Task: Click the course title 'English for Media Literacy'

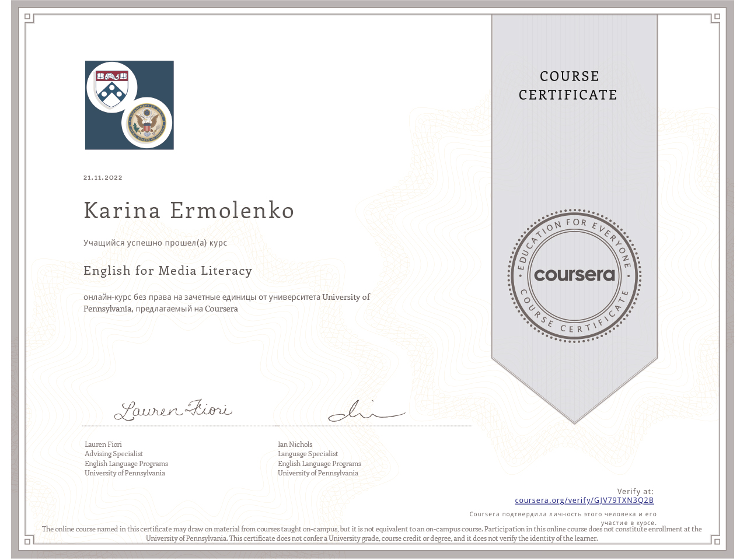Action: point(167,271)
